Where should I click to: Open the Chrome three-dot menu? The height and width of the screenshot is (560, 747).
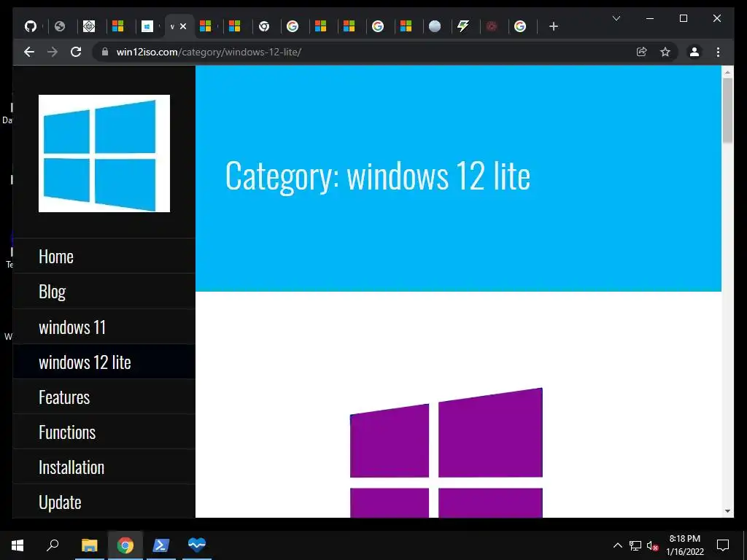coord(718,52)
